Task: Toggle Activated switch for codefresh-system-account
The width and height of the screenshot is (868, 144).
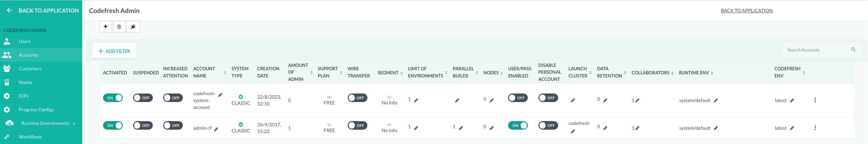Action: [x=113, y=98]
